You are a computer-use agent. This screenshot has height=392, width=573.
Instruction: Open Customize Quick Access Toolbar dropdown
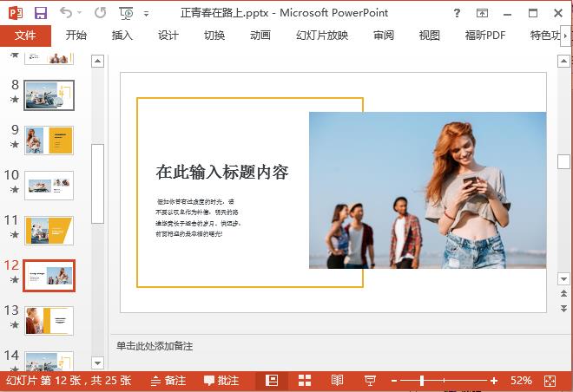pyautogui.click(x=145, y=14)
